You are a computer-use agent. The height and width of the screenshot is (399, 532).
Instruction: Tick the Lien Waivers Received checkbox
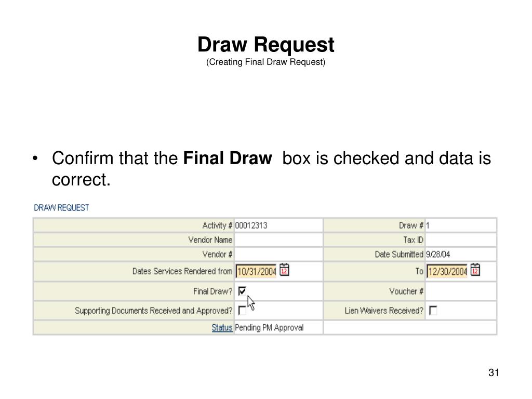click(433, 310)
